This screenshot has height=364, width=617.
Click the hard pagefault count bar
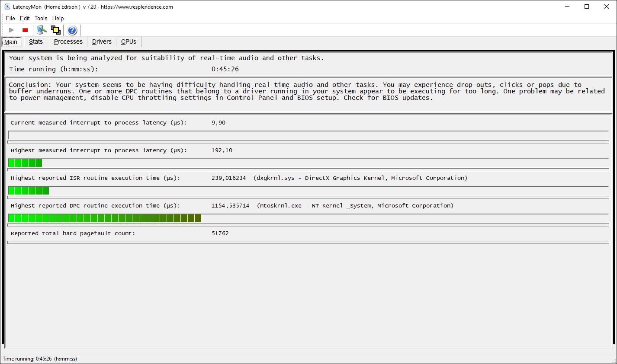point(308,242)
